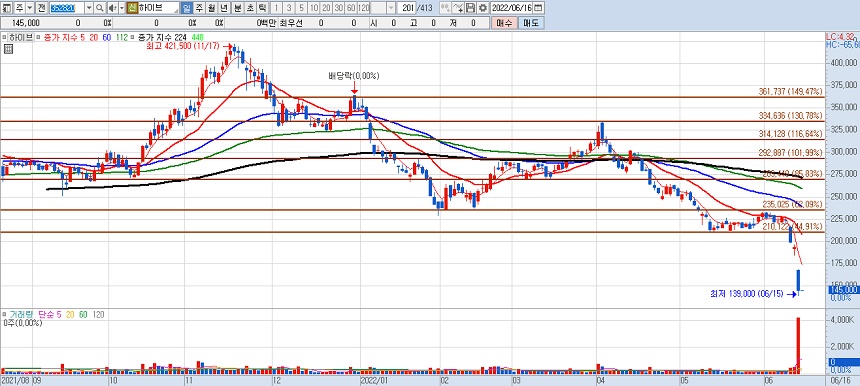
Task: Toggle the 종가 지수 5 20 60 112 indicator marker
Action: pyautogui.click(x=38, y=37)
